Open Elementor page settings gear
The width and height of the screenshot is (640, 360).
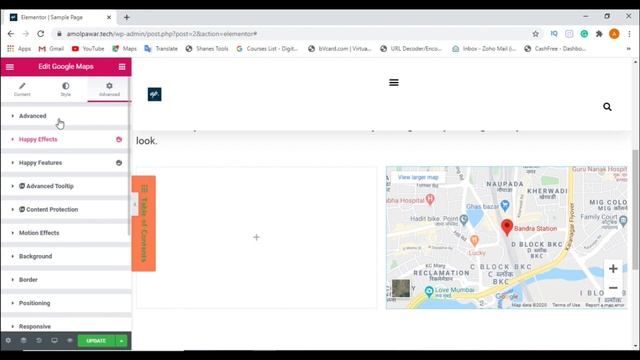8,340
